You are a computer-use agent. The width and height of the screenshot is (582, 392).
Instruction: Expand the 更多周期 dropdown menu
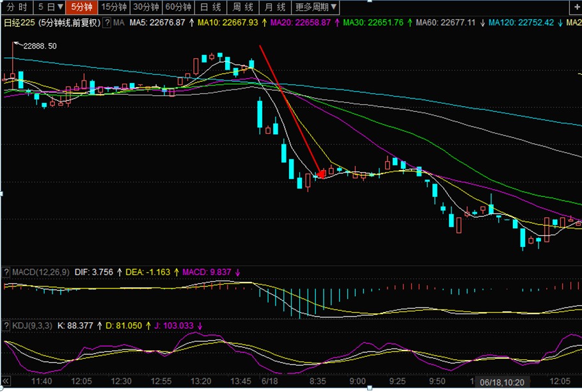tap(317, 7)
